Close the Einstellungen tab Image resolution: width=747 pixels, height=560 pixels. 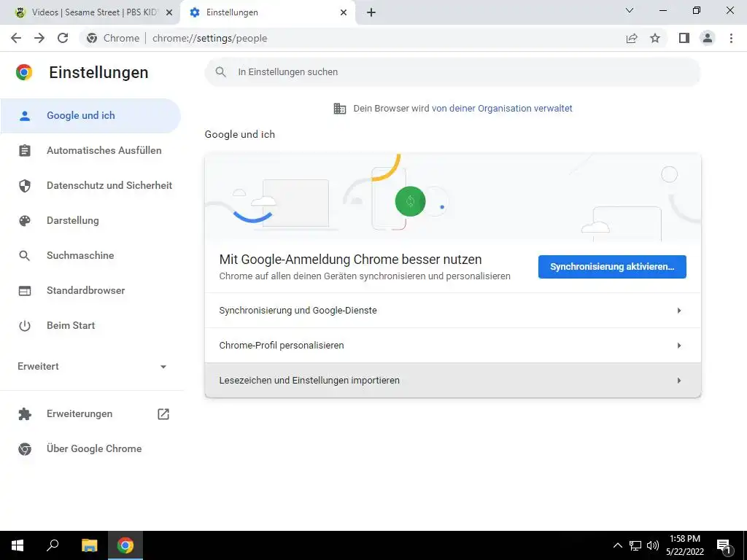344,12
